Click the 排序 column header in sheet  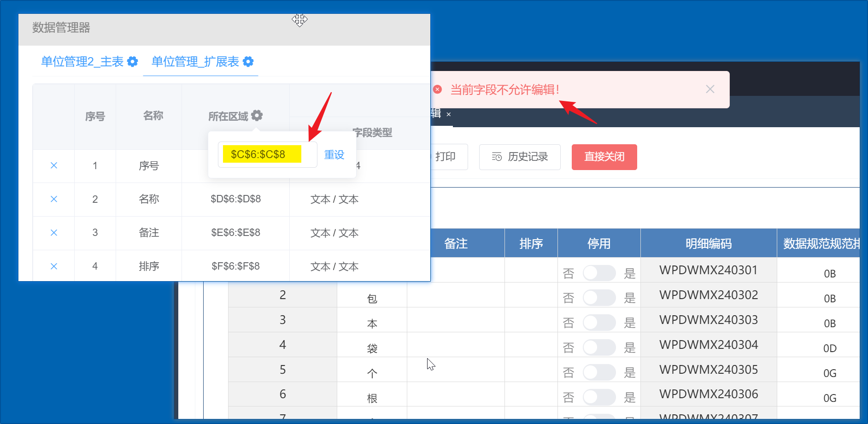pyautogui.click(x=531, y=243)
